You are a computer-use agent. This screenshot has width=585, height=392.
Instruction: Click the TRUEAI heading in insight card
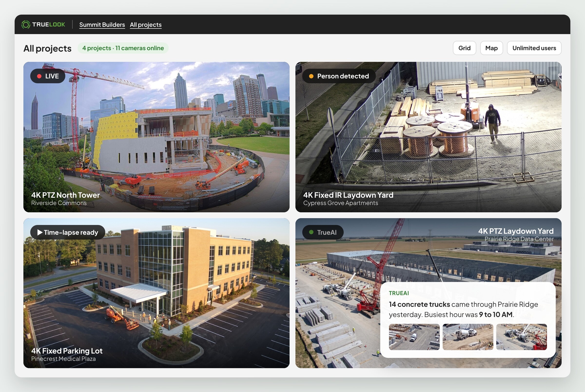(399, 293)
